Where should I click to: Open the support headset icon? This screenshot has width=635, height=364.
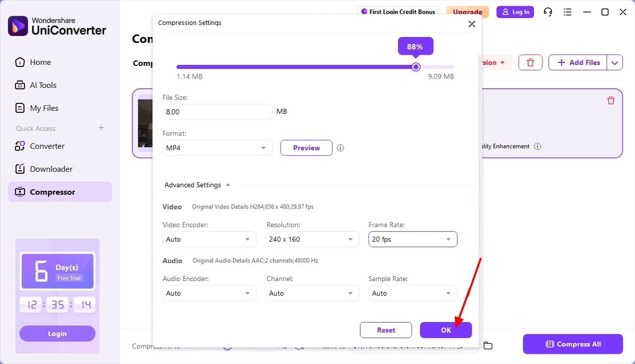548,12
